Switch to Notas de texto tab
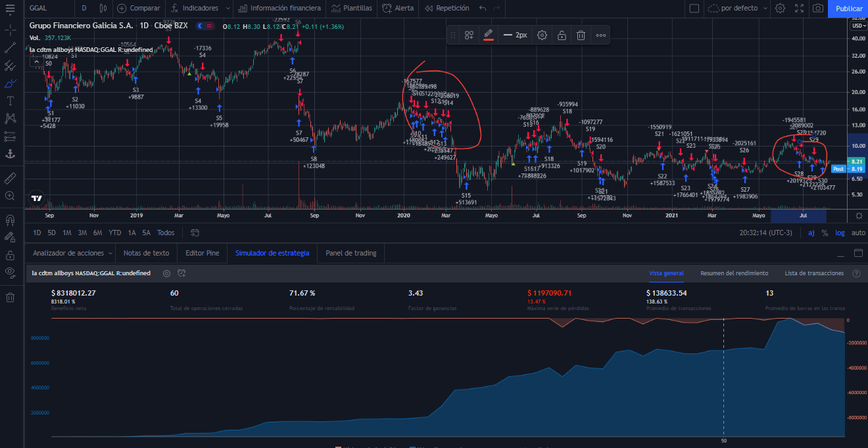Image resolution: width=868 pixels, height=448 pixels. 146,253
